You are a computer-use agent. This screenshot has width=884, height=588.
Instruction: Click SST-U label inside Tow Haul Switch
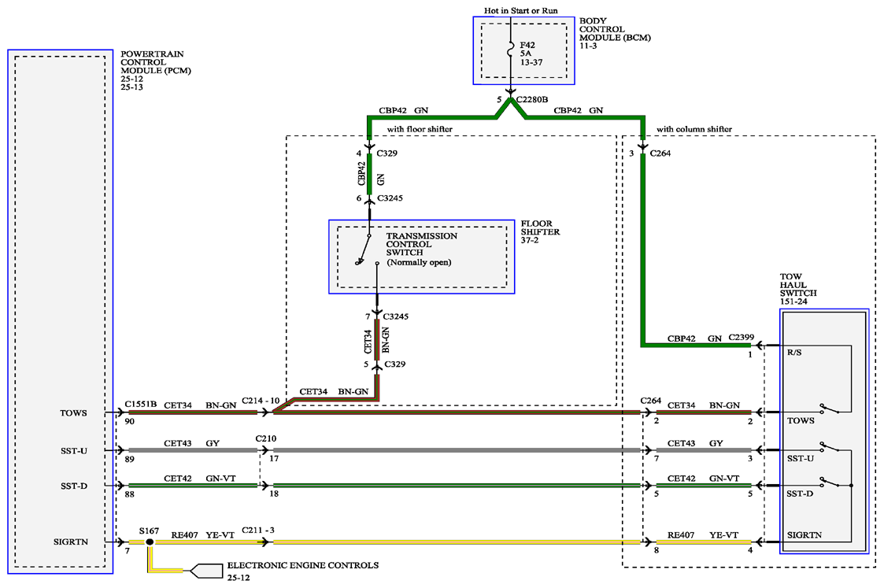coord(800,458)
